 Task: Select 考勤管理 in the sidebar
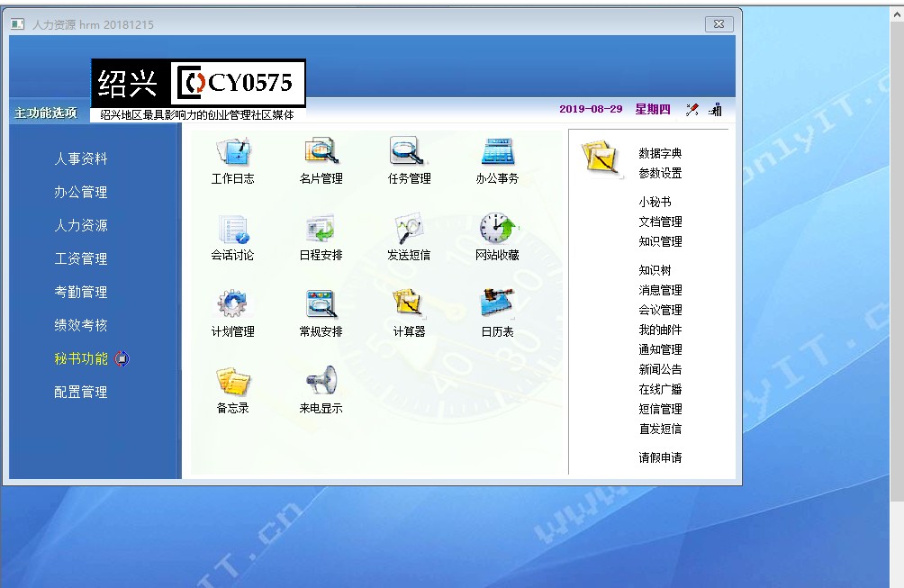point(81,293)
